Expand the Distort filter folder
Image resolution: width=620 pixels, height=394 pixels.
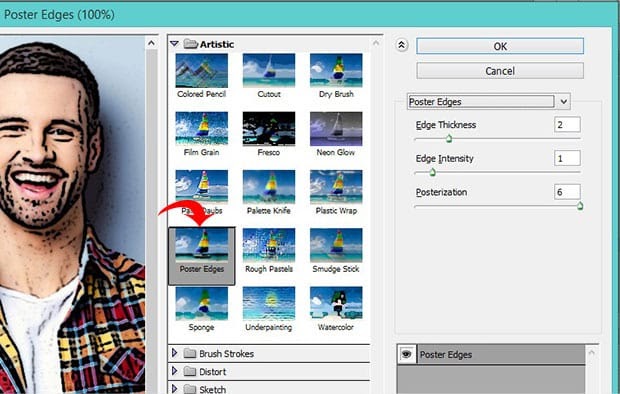tap(174, 371)
